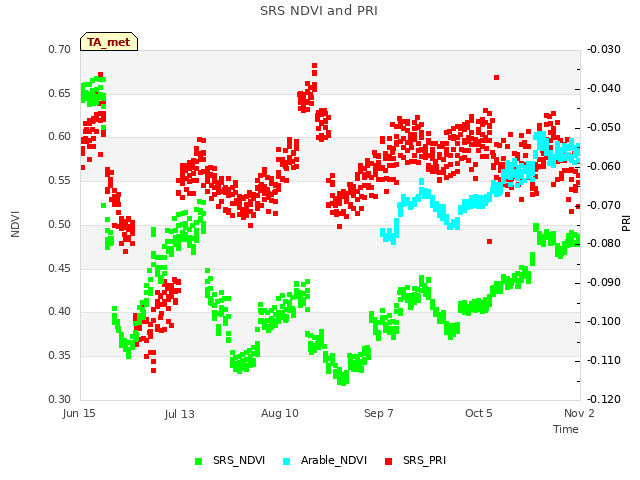640x480 pixels.
Task: Click the Time axis label
Action: 566,429
